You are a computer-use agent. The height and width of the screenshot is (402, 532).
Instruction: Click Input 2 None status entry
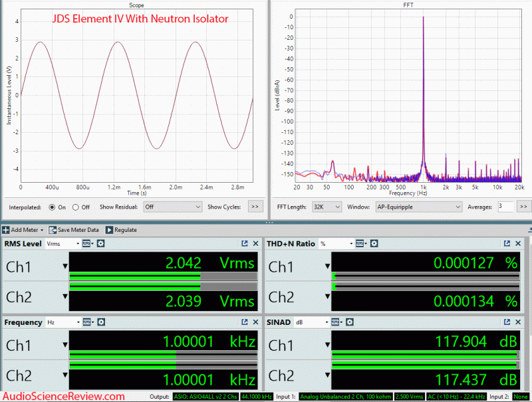521,397
